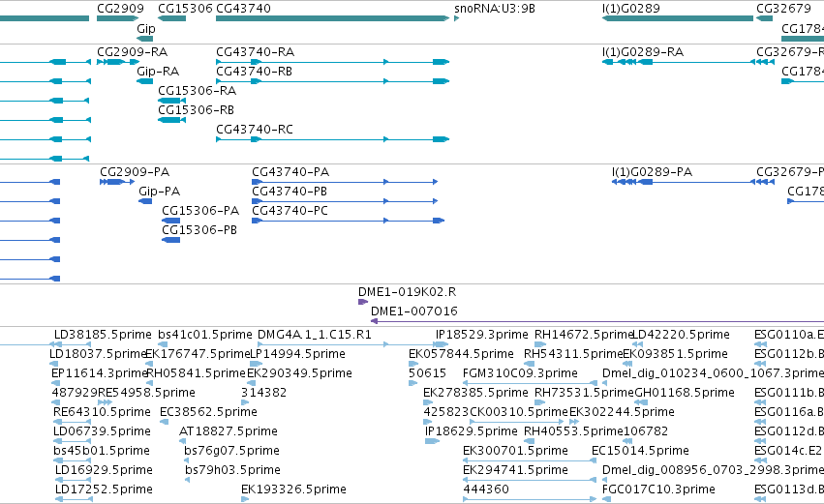Screen dimensions: 824x504
Task: Select transcript CG43740-RA
Action: coord(255,52)
